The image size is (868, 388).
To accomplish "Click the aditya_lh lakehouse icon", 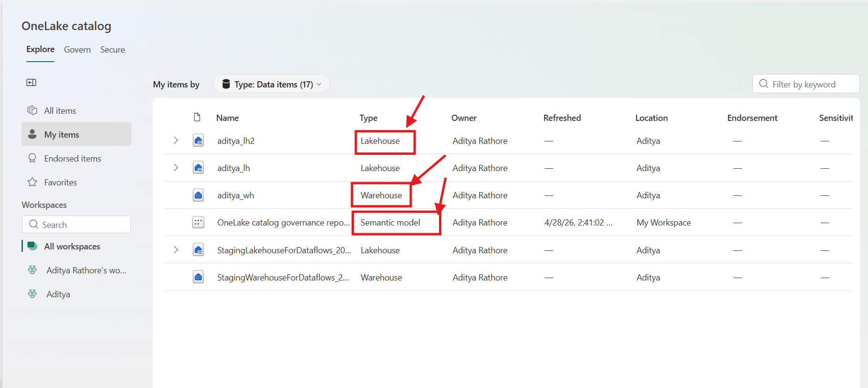I will [x=198, y=168].
